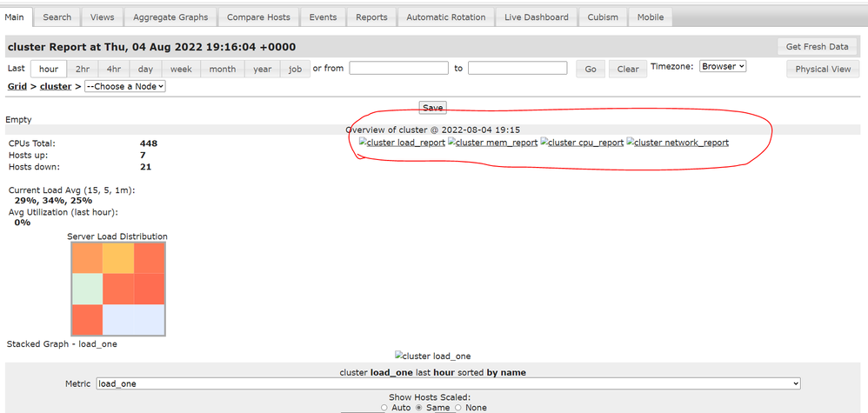Image resolution: width=868 pixels, height=413 pixels.
Task: Click the broken cluster network_report image
Action: 677,143
